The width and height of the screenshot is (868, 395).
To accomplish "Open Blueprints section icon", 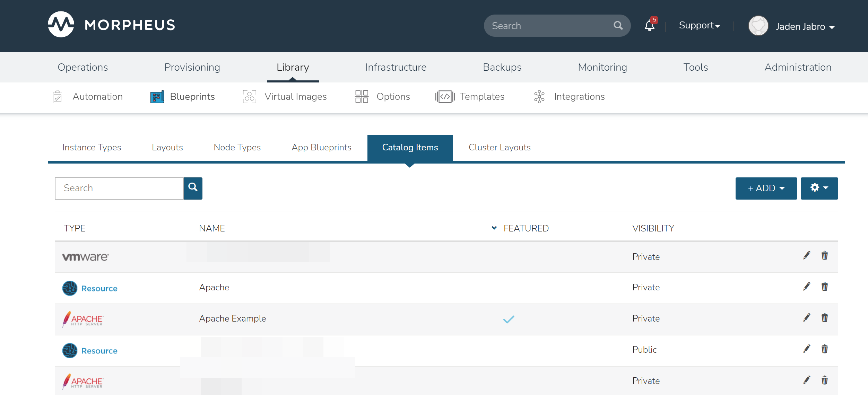I will 157,97.
